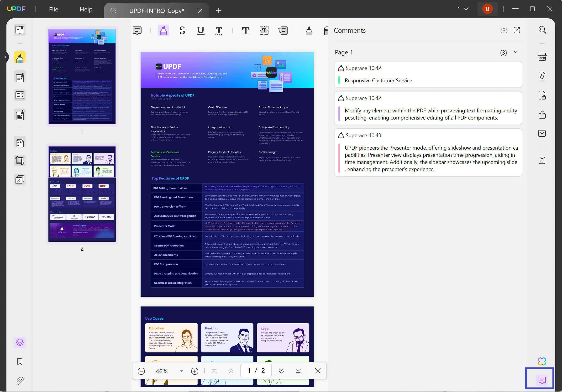Click the 'PDF Compression' table row label
This screenshot has height=392, width=562.
pyautogui.click(x=166, y=264)
